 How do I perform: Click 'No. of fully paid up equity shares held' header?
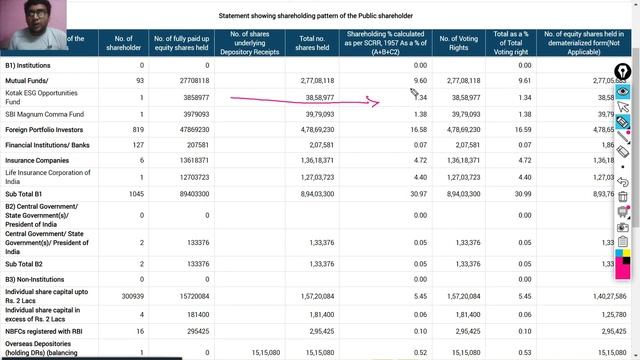tap(181, 43)
